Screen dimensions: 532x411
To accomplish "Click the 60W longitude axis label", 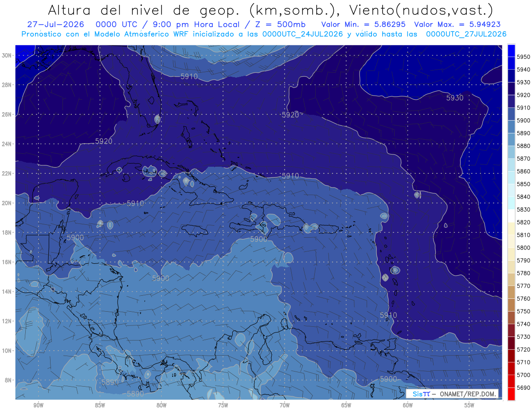I will click(408, 405).
